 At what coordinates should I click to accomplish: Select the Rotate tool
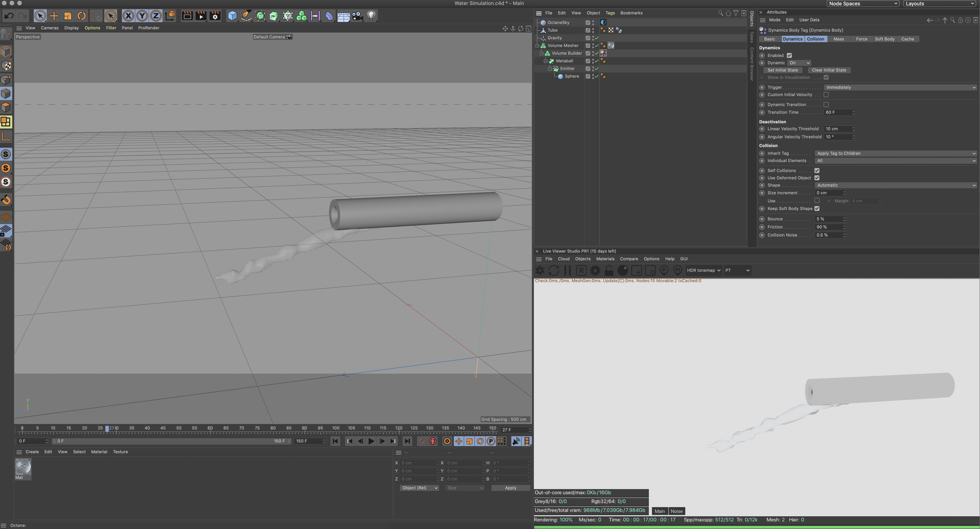81,16
